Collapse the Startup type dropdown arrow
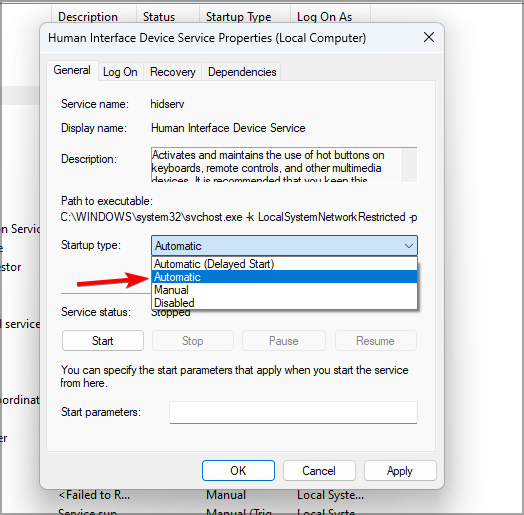524x515 pixels. click(408, 246)
